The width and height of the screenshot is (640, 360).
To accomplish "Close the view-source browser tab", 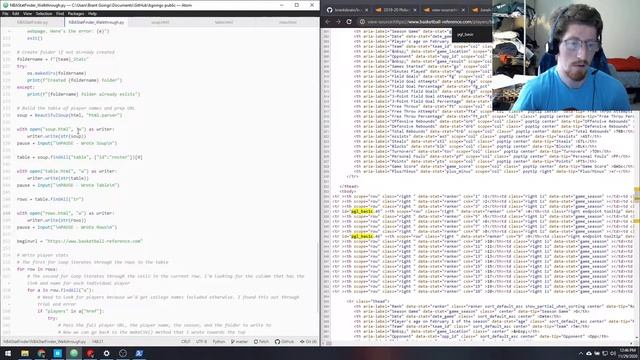I will pyautogui.click(x=463, y=10).
